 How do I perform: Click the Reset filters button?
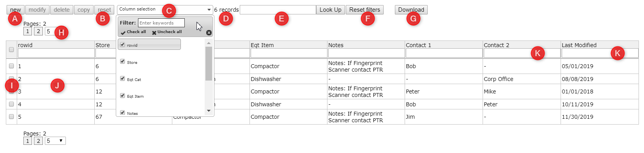(364, 10)
